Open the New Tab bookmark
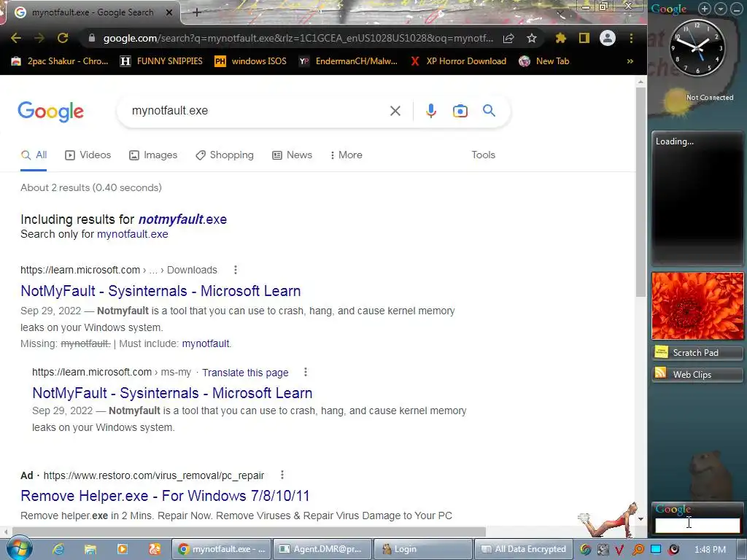Viewport: 747px width, 560px height. (544, 61)
